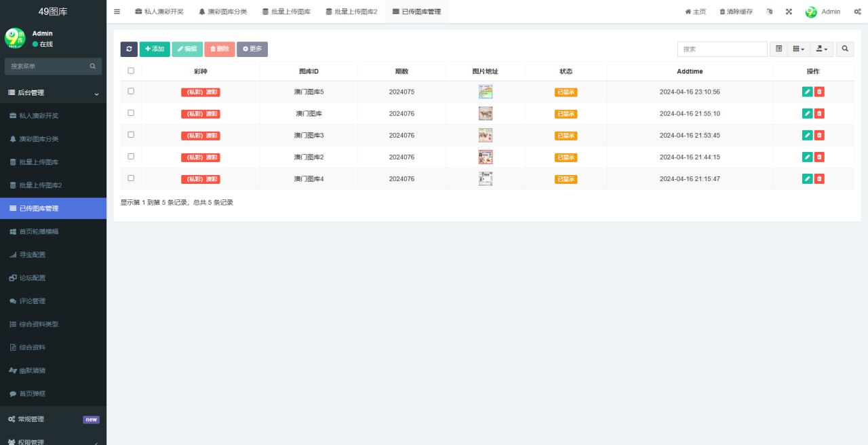The height and width of the screenshot is (445, 868).
Task: Click the 清除缓存 (clear cache) icon
Action: click(734, 12)
